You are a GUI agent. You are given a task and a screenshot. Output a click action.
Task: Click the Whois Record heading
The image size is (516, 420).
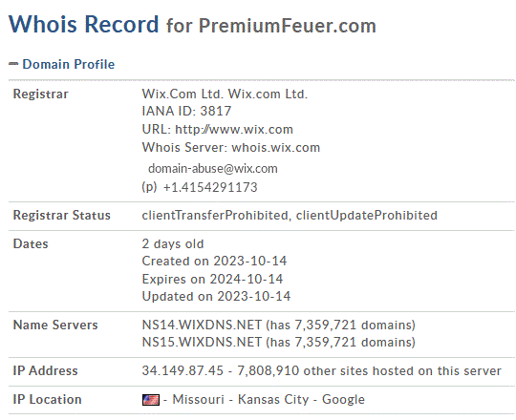pos(83,24)
